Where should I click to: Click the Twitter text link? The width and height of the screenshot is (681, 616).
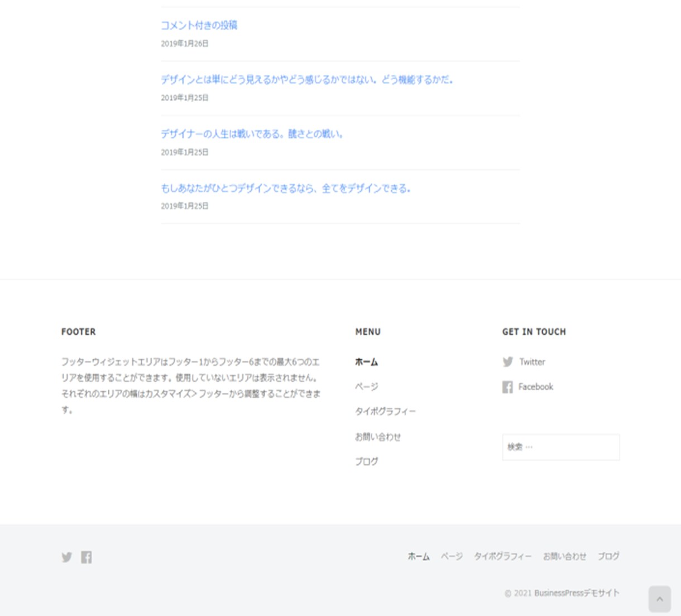(532, 362)
